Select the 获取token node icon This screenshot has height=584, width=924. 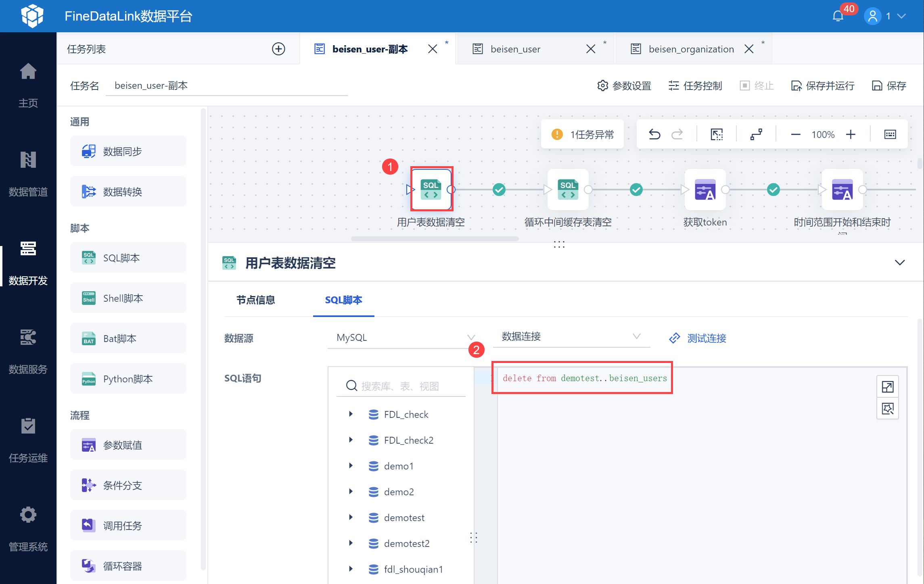[705, 190]
